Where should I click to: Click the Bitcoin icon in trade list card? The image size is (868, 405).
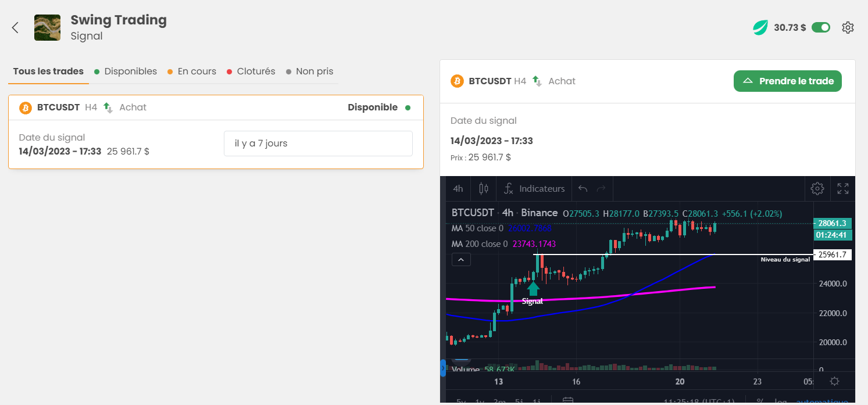26,107
